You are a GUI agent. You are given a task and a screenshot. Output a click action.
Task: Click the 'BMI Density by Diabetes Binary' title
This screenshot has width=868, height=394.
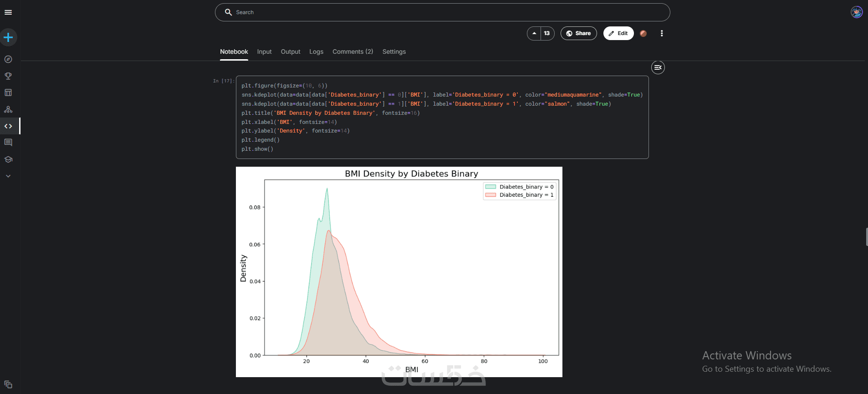[x=412, y=174]
